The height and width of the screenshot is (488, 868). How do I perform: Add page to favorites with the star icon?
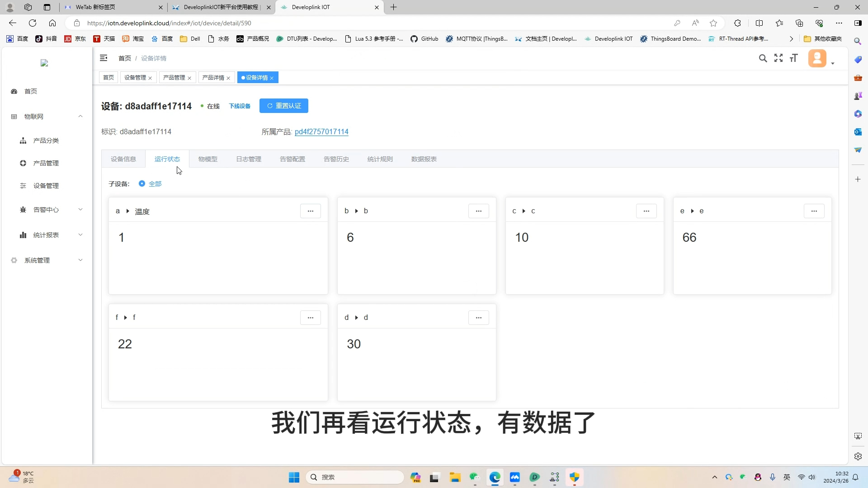click(x=713, y=23)
